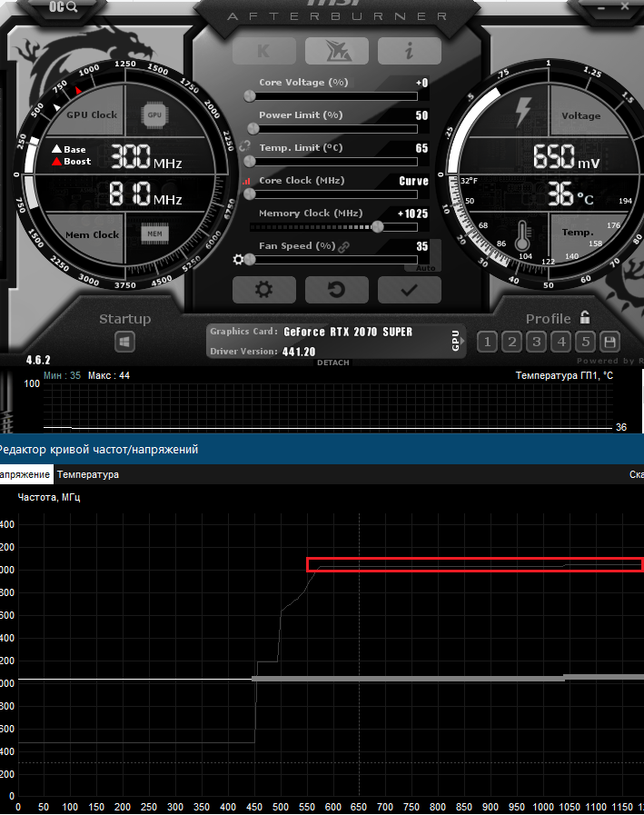Open curve editor bars icon near Core Clock
This screenshot has height=815, width=644.
[246, 181]
